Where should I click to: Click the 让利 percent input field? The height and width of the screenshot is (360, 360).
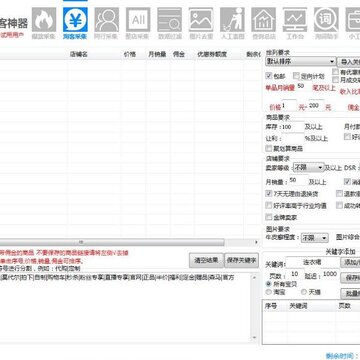click(x=293, y=138)
